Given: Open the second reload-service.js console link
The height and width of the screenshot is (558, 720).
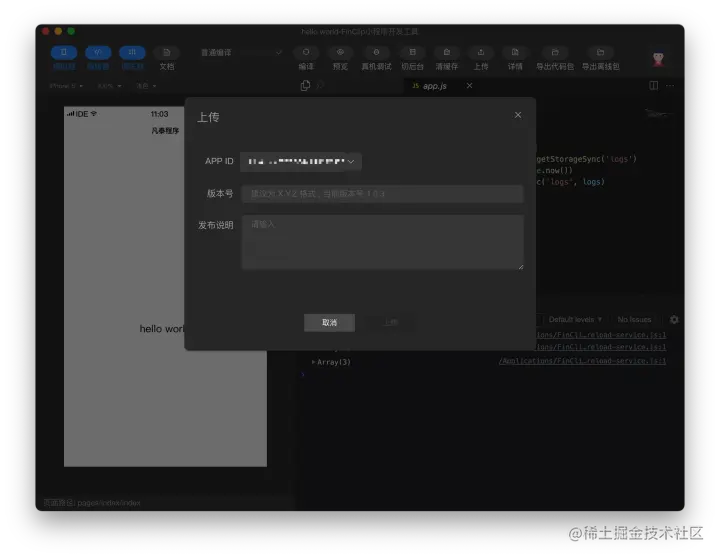Looking at the screenshot, I should 601,347.
